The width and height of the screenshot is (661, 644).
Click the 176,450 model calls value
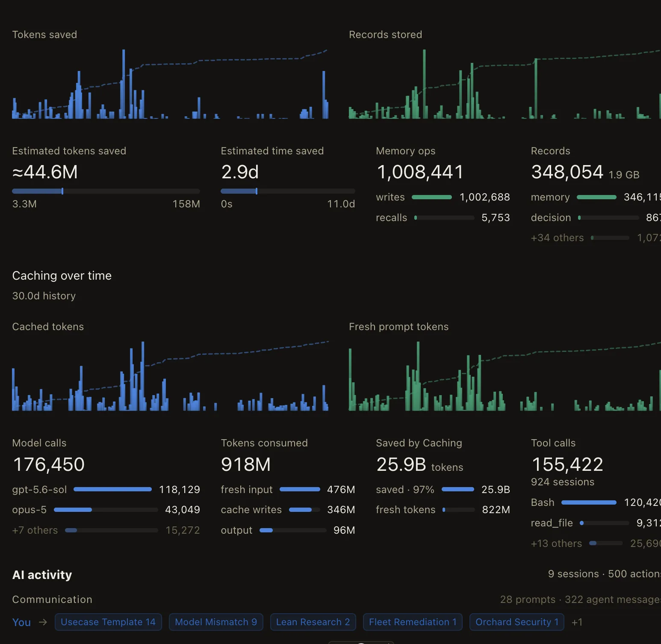tap(49, 464)
